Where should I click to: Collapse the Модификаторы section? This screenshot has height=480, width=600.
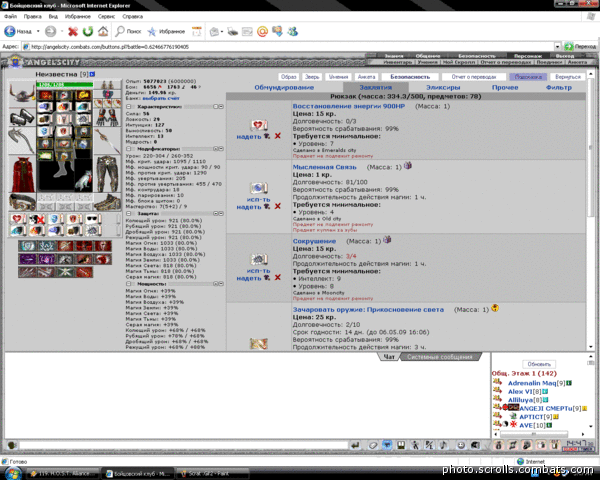[129, 149]
